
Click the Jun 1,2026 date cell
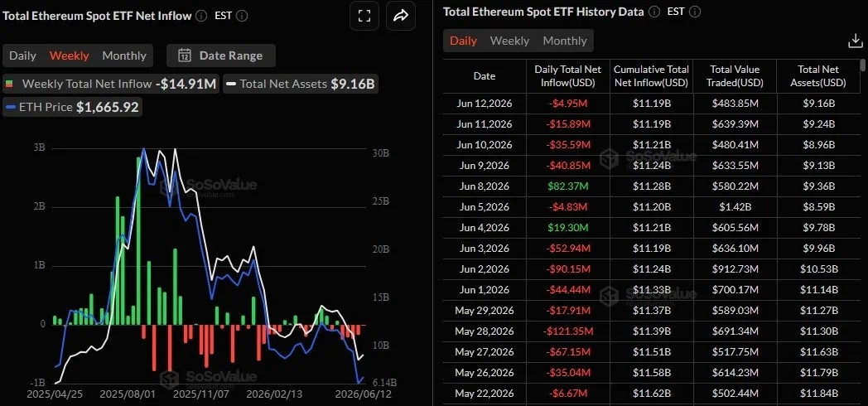pyautogui.click(x=485, y=290)
